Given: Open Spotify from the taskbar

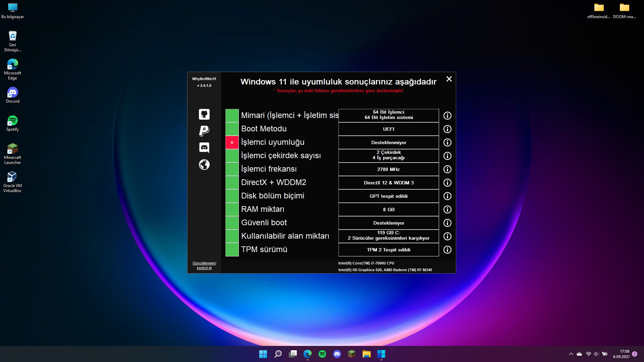Looking at the screenshot, I should point(322,354).
